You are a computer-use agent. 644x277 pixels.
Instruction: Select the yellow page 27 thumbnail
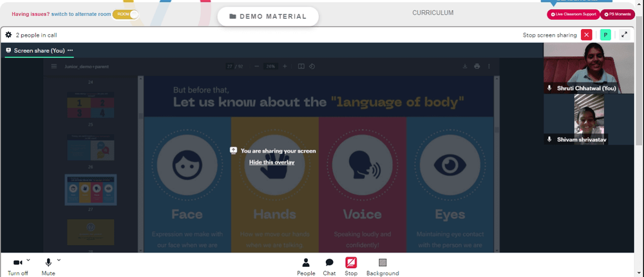click(90, 232)
